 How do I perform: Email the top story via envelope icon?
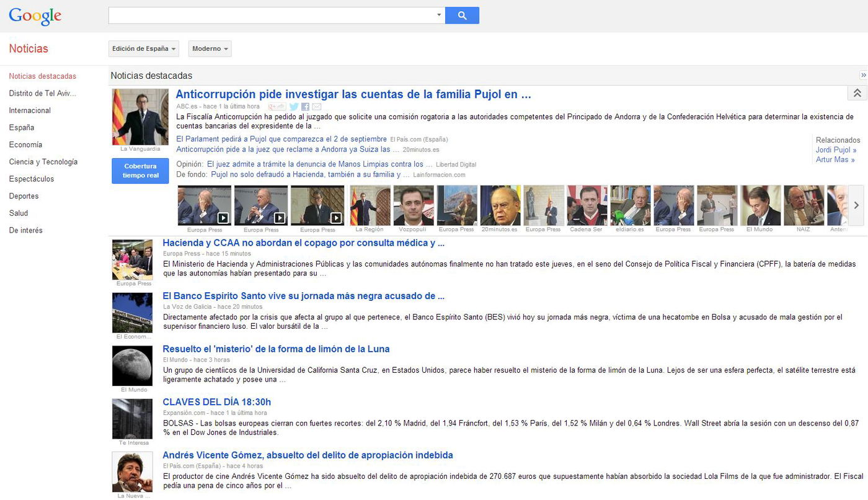tap(316, 107)
